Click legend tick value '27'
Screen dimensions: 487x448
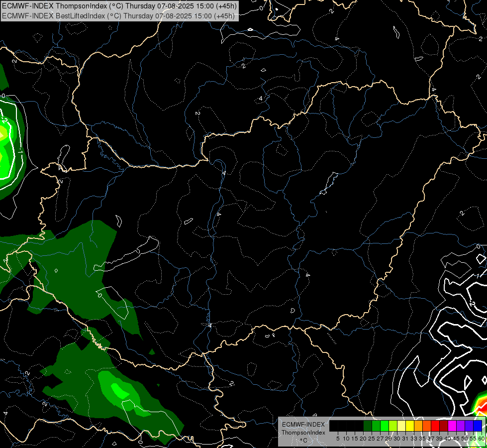(380, 439)
